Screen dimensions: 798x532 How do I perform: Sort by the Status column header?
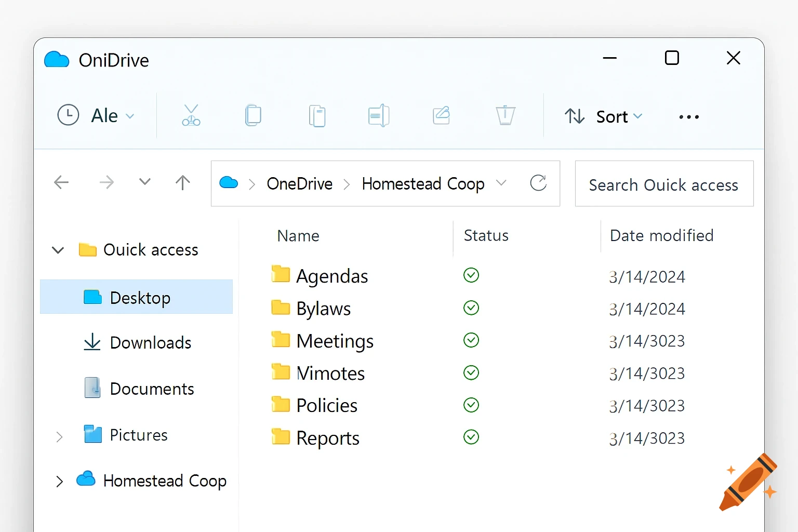pos(486,236)
